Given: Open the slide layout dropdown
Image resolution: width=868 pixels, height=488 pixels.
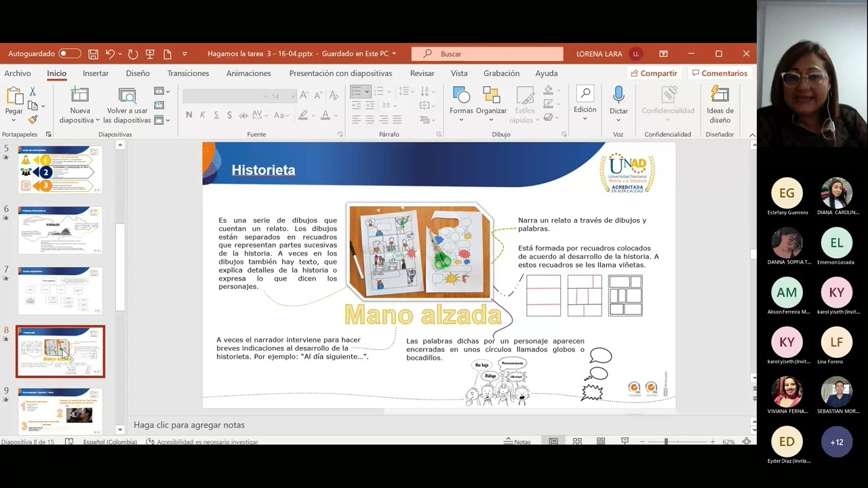Looking at the screenshot, I should (x=161, y=91).
